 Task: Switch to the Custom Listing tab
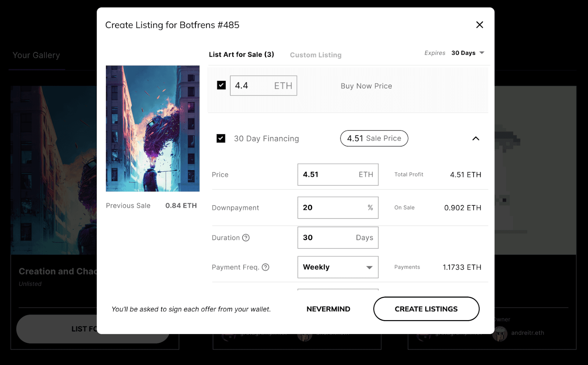click(315, 54)
